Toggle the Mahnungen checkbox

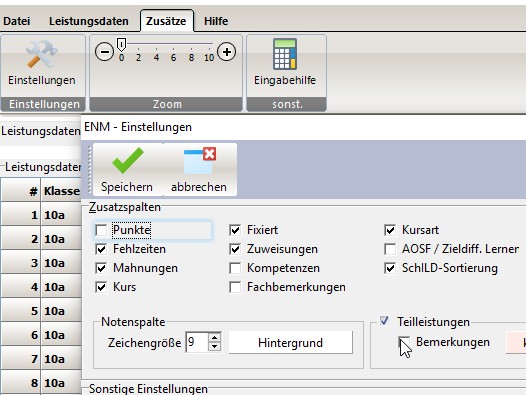[101, 268]
